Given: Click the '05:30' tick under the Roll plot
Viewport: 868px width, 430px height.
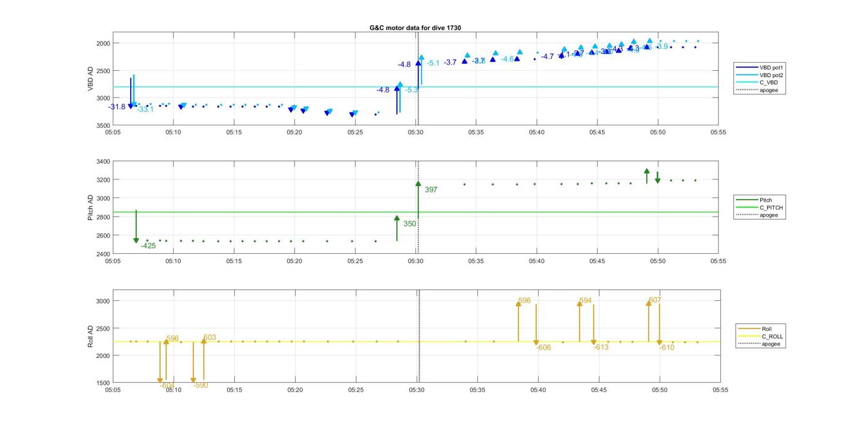Looking at the screenshot, I should (416, 390).
